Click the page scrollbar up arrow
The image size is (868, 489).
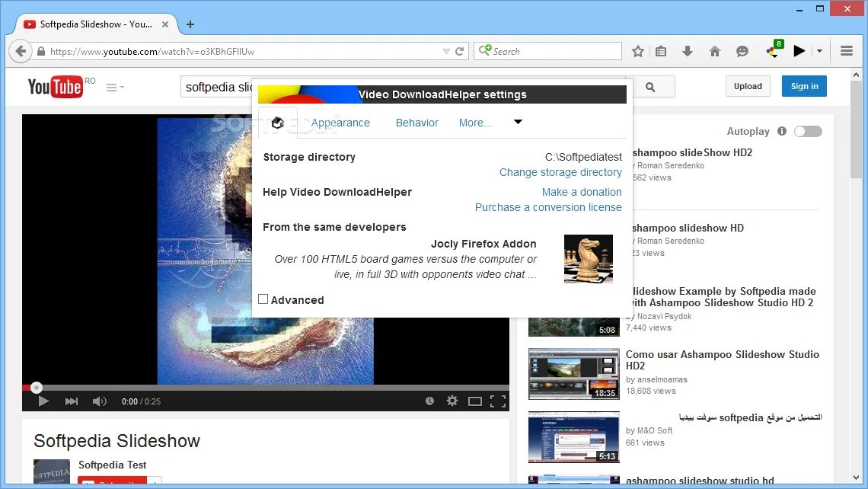pyautogui.click(x=857, y=75)
